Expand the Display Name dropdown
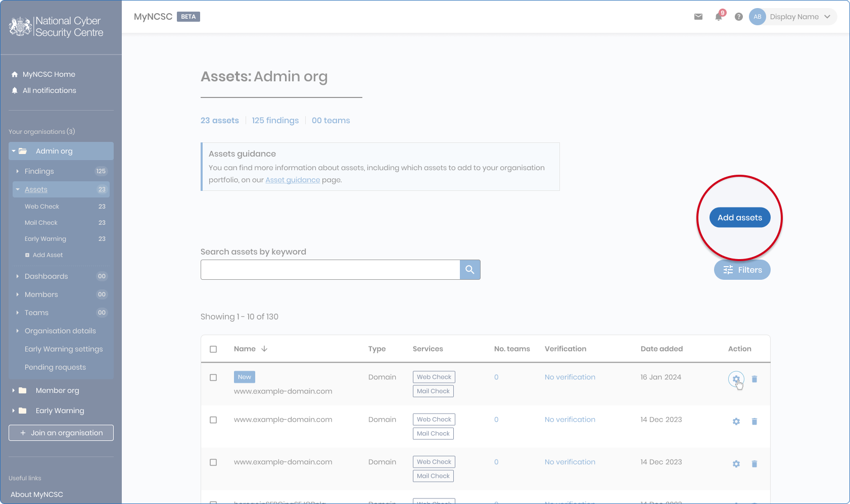 [827, 17]
